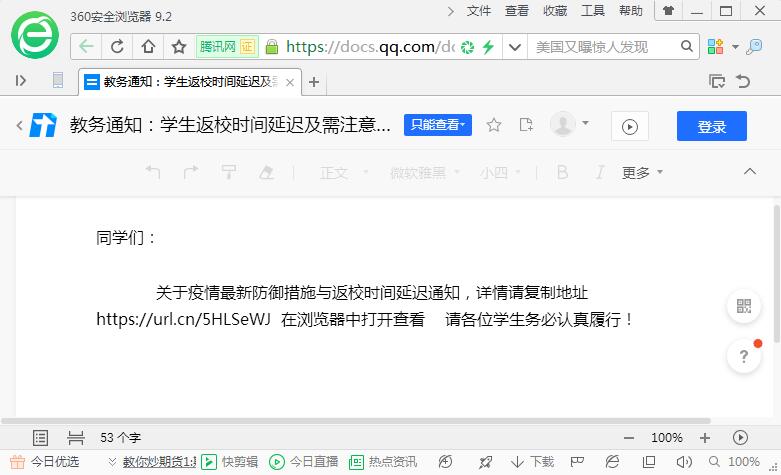The height and width of the screenshot is (475, 781).
Task: Click the green lock security icon
Action: (271, 47)
